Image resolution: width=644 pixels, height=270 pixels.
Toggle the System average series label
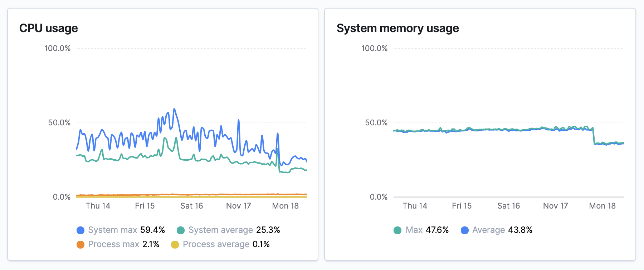point(221,230)
